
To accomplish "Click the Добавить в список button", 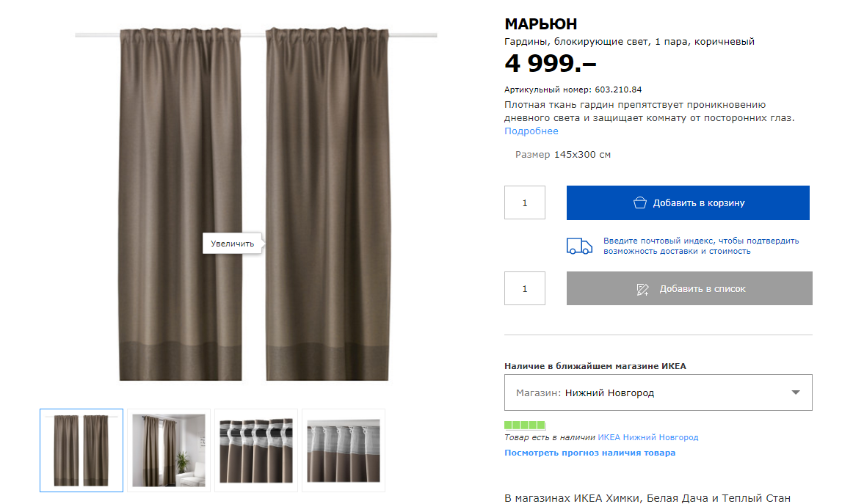I will coord(689,288).
